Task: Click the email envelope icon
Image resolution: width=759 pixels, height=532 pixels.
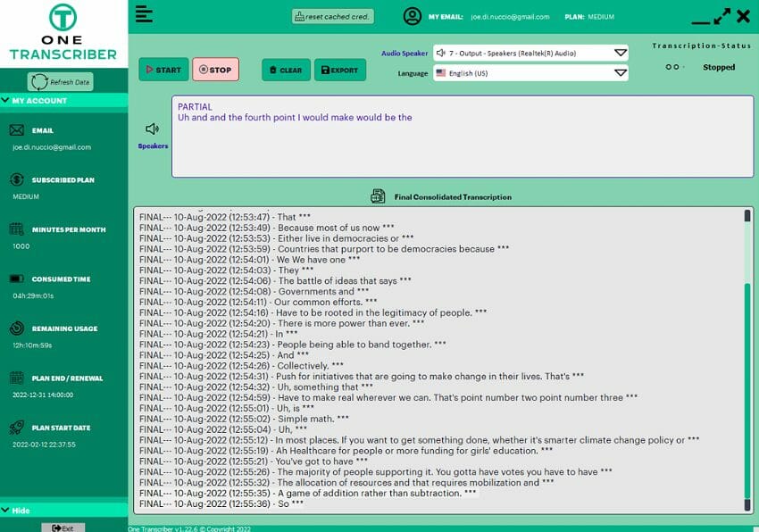Action: point(16,130)
